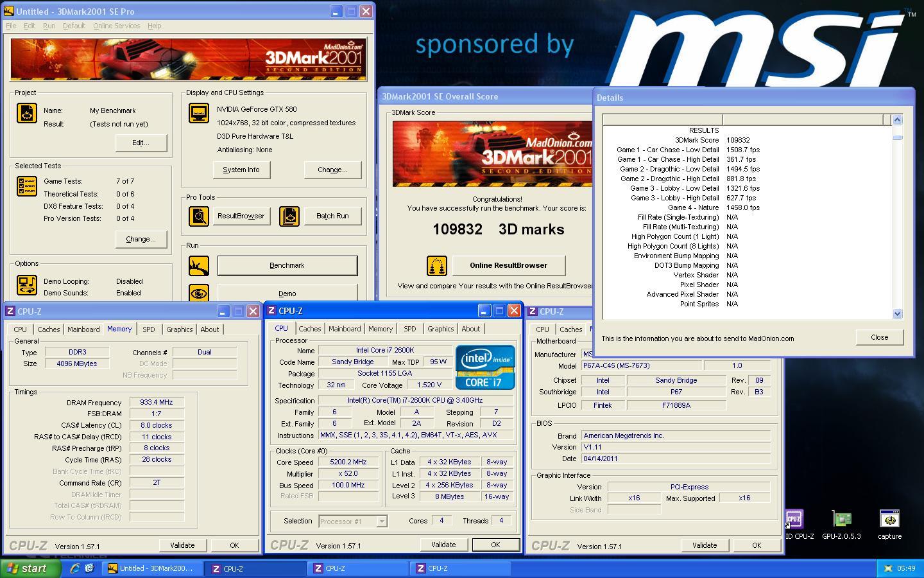This screenshot has width=924, height=578.
Task: Switch to SPD tab in Memory CPU-Z window
Action: click(149, 329)
